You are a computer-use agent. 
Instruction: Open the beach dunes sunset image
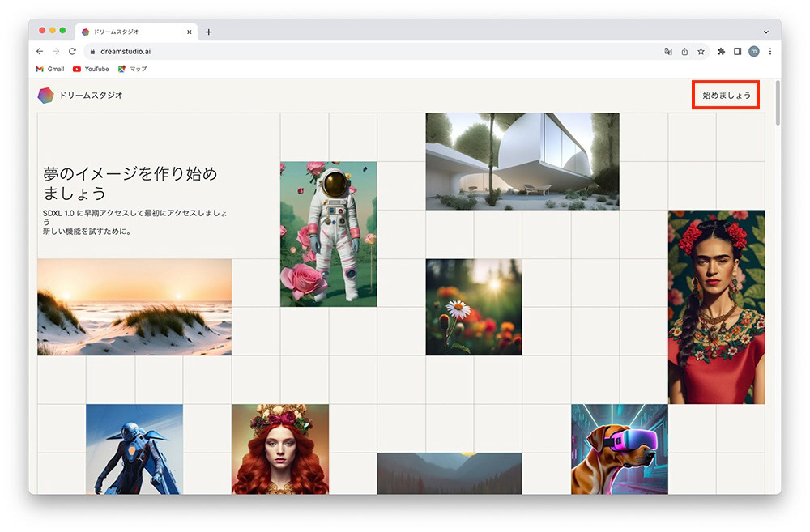134,307
